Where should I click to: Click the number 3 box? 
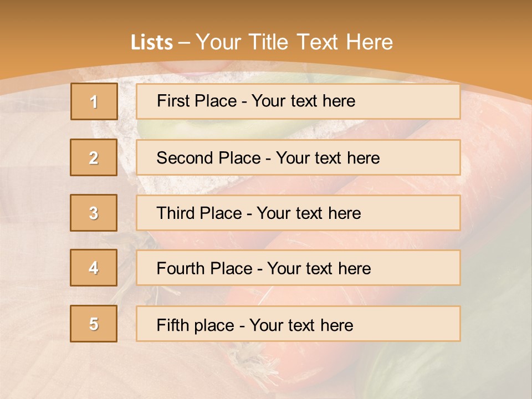pyautogui.click(x=94, y=213)
